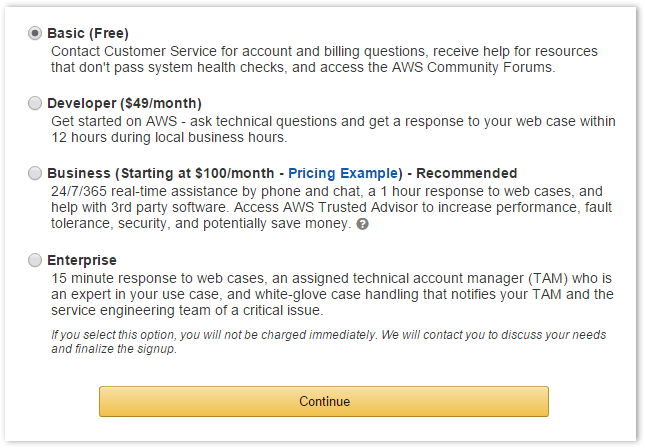Click the help question mark icon

362,224
